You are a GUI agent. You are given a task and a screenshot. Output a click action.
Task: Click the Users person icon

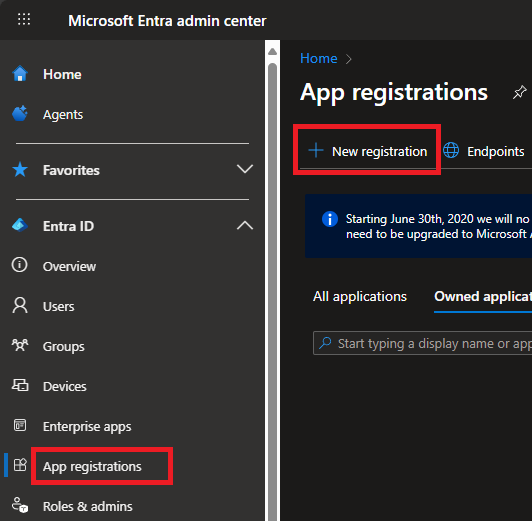[20, 305]
